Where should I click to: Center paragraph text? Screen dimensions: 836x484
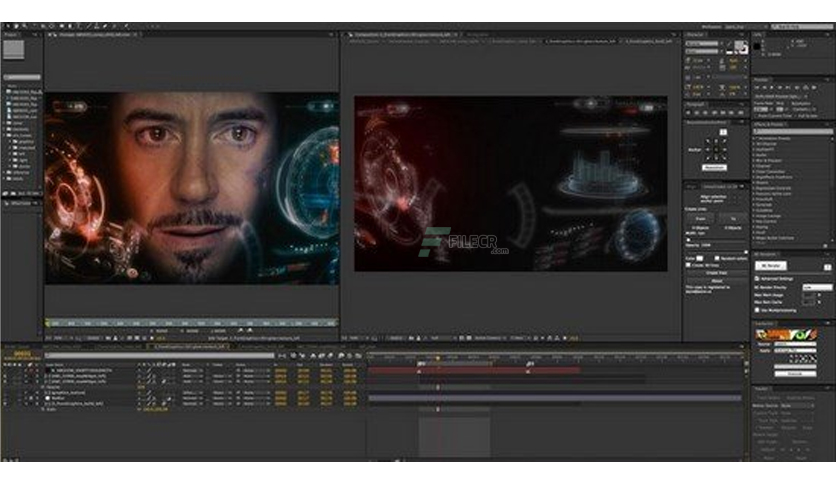696,112
